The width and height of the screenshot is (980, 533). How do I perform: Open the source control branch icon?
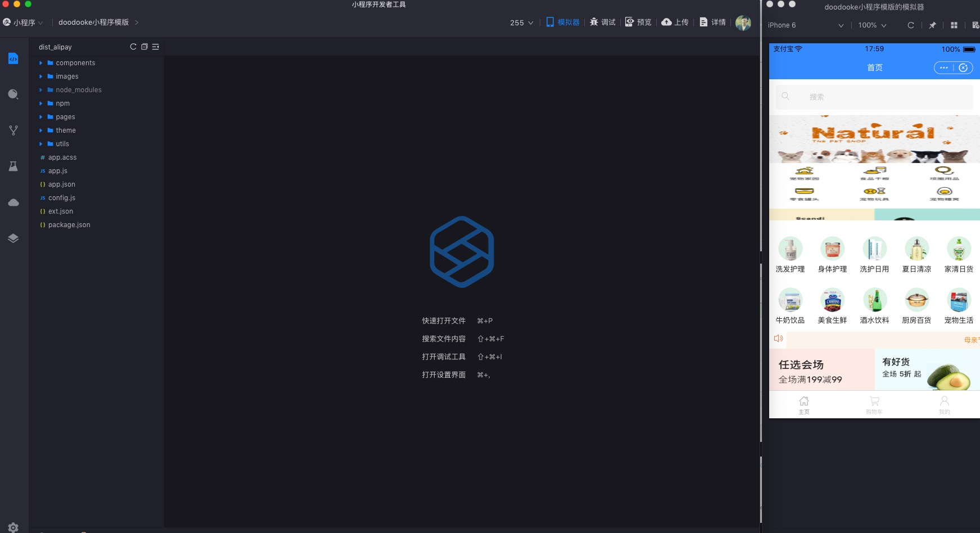[13, 130]
